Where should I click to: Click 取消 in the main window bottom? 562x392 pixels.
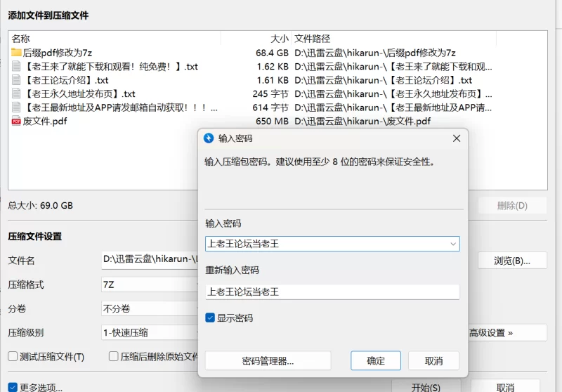[x=505, y=387]
